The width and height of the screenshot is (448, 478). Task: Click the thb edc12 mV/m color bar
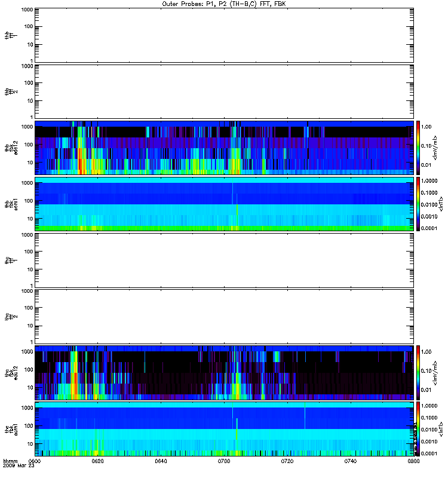tap(418, 148)
